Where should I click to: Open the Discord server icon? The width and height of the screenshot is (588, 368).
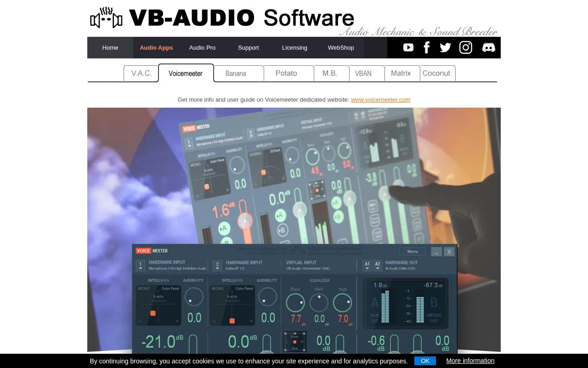(x=489, y=47)
